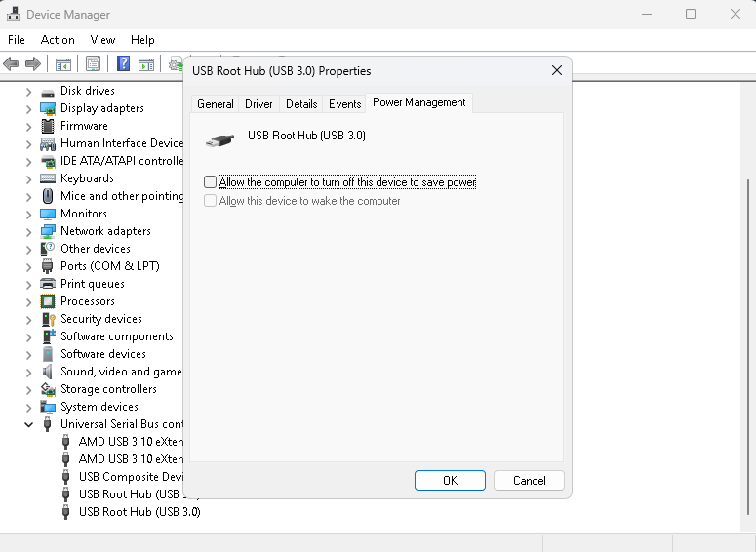The height and width of the screenshot is (552, 756).
Task: Click the Allow this device to wake checkbox
Action: pos(210,201)
